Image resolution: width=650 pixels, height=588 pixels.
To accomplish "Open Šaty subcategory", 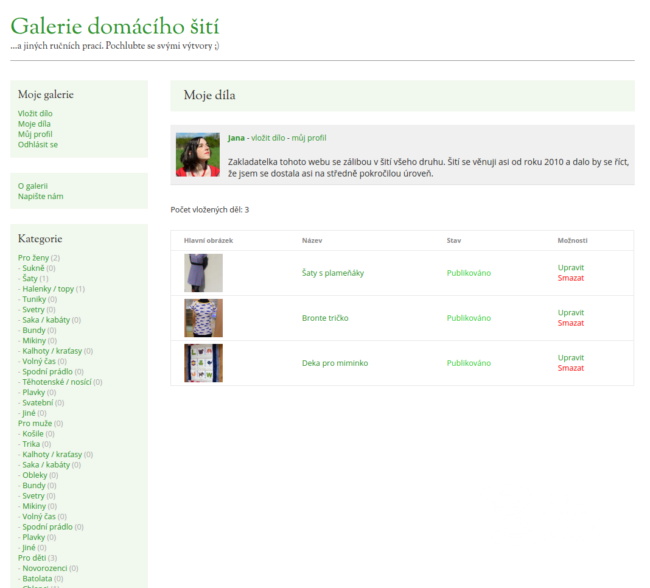I will (x=30, y=278).
